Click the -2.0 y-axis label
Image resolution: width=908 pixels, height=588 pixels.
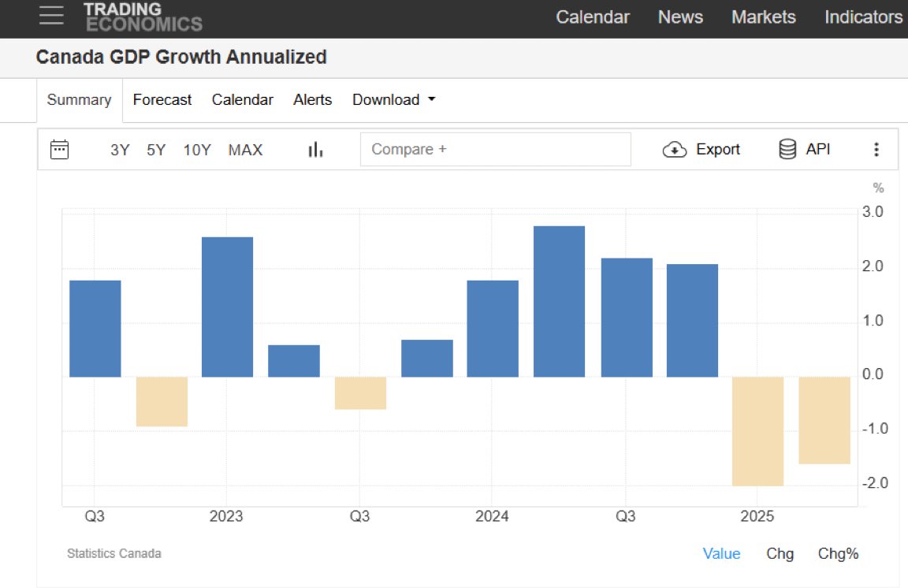click(x=874, y=483)
